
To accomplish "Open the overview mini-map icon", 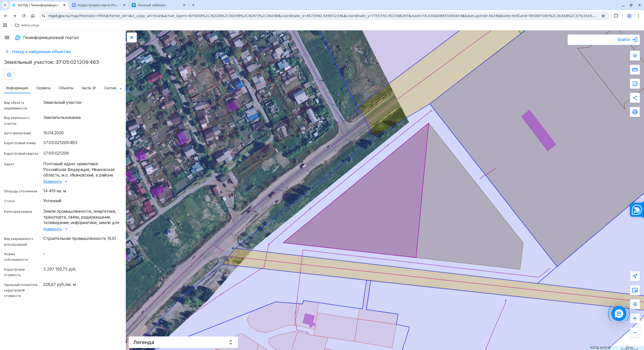I will tap(635, 290).
